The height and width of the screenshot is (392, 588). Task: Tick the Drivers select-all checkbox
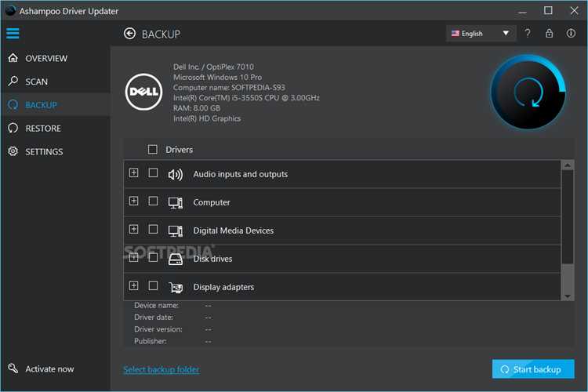[x=153, y=149]
